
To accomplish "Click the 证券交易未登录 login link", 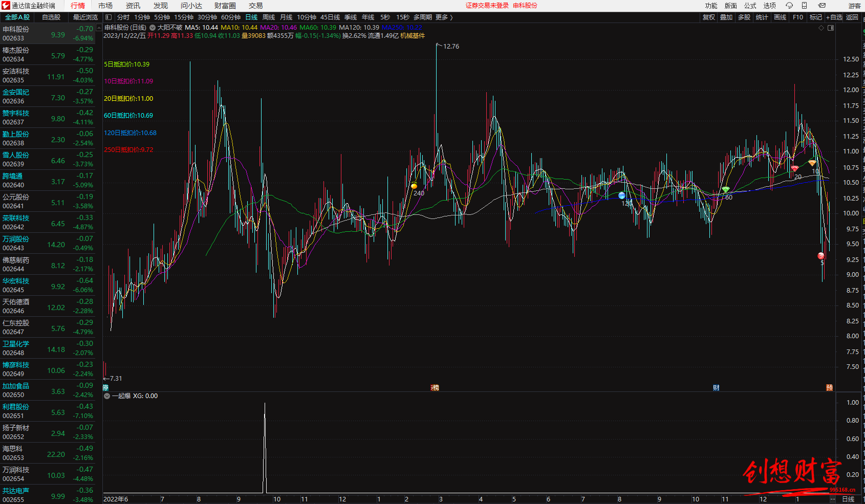I will point(487,6).
